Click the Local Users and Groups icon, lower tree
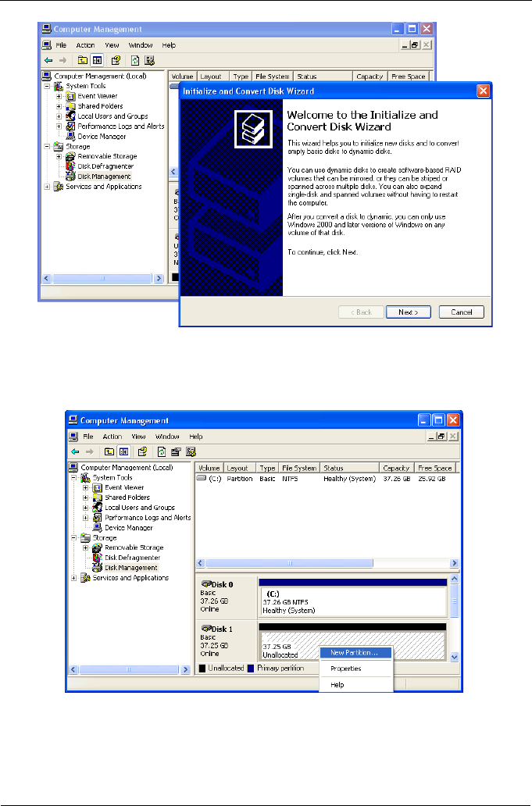The width and height of the screenshot is (532, 806). point(97,508)
